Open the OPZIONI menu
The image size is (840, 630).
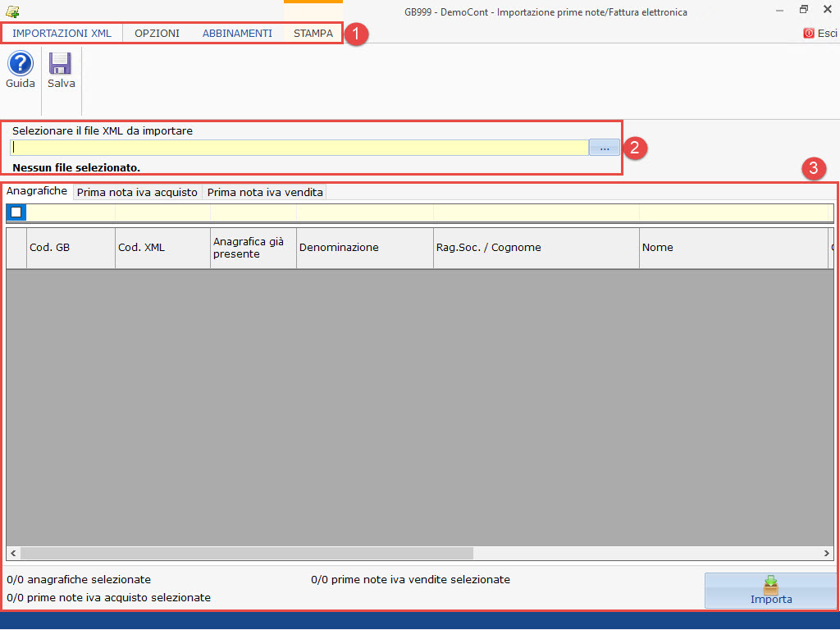[x=157, y=34]
